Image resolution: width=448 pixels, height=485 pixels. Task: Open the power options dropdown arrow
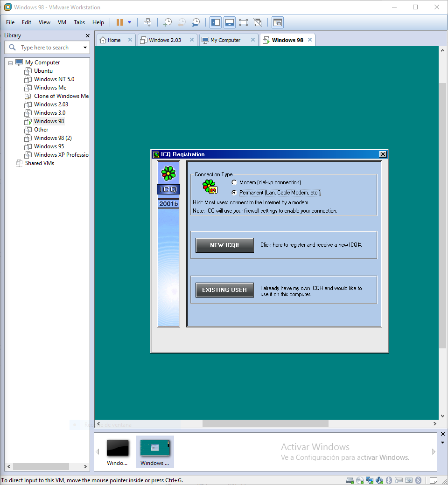pyautogui.click(x=129, y=22)
